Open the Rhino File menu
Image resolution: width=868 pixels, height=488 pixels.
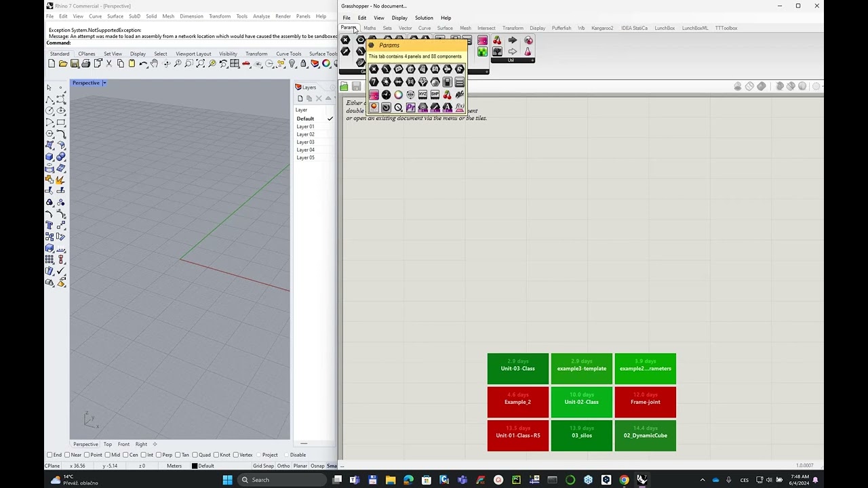50,16
